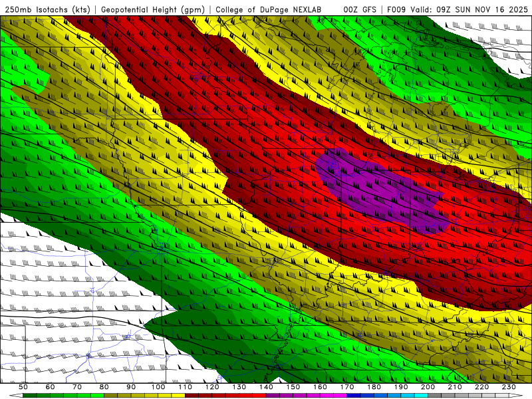This screenshot has width=532, height=399.
Task: Click the '100' color bar label
Action: click(x=158, y=387)
